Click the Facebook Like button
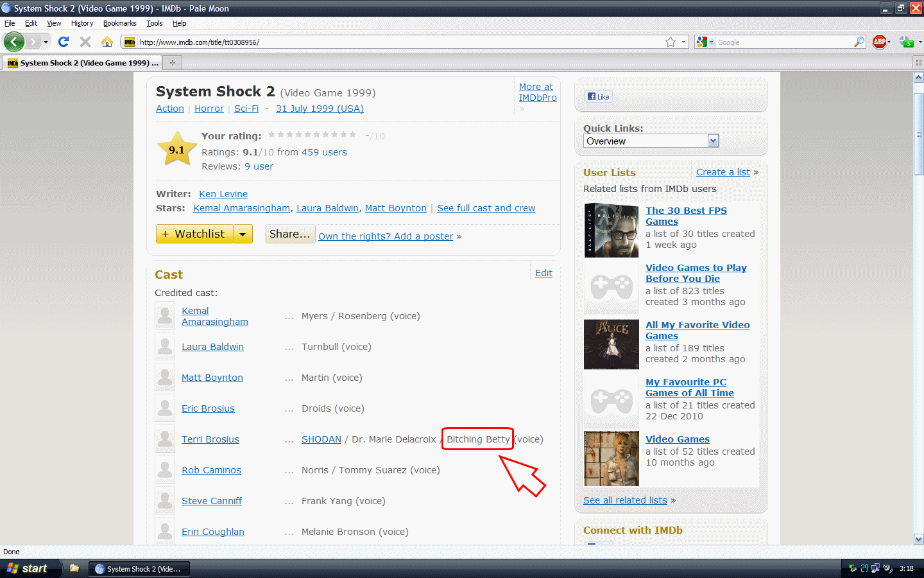The width and height of the screenshot is (924, 578). (599, 97)
